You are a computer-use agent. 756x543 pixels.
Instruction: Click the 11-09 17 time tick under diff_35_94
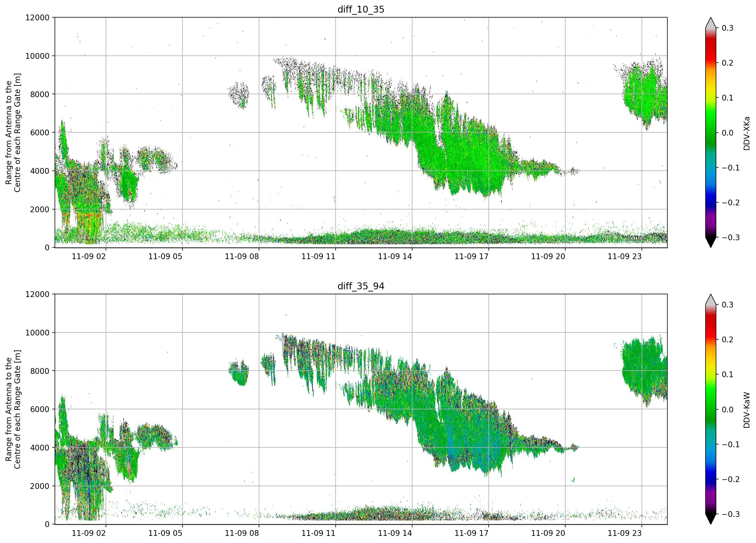472,533
